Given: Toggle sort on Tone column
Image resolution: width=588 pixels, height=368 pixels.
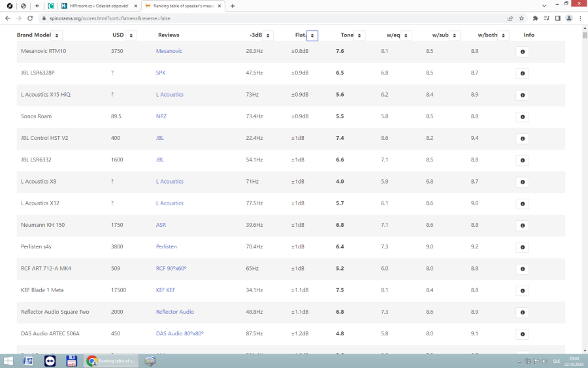Looking at the screenshot, I should pyautogui.click(x=359, y=35).
